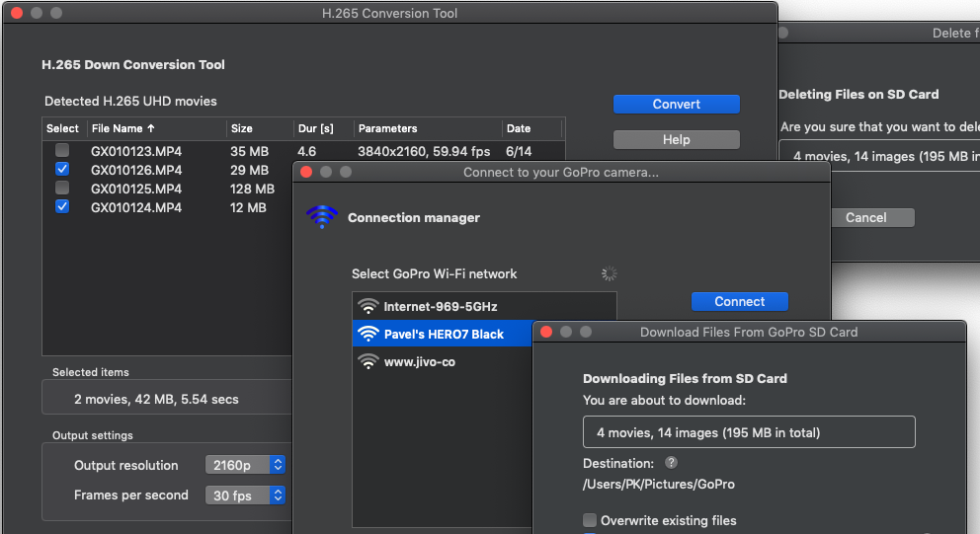Click the Destination help question mark icon
This screenshot has width=980, height=534.
coord(671,463)
